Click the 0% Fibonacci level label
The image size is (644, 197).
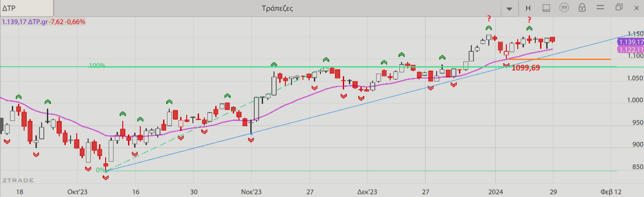100,170
